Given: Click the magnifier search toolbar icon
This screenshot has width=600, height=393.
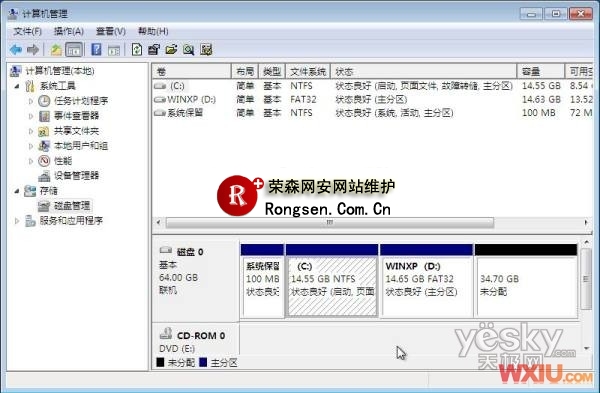Looking at the screenshot, I should tap(188, 50).
